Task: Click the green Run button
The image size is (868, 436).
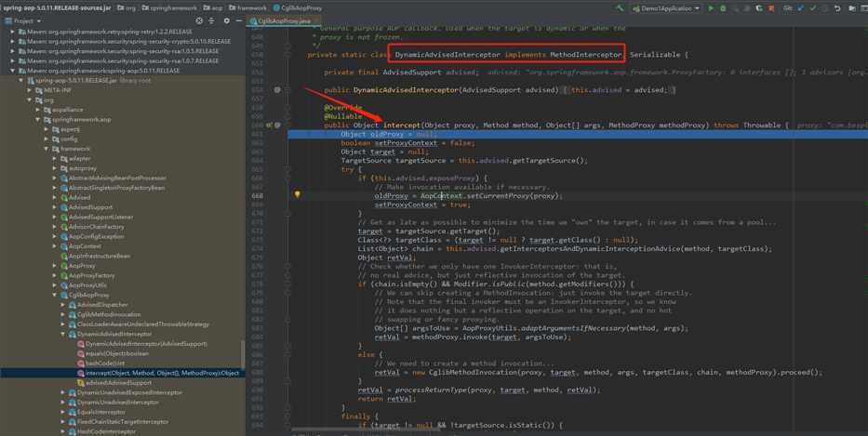Action: click(x=711, y=8)
